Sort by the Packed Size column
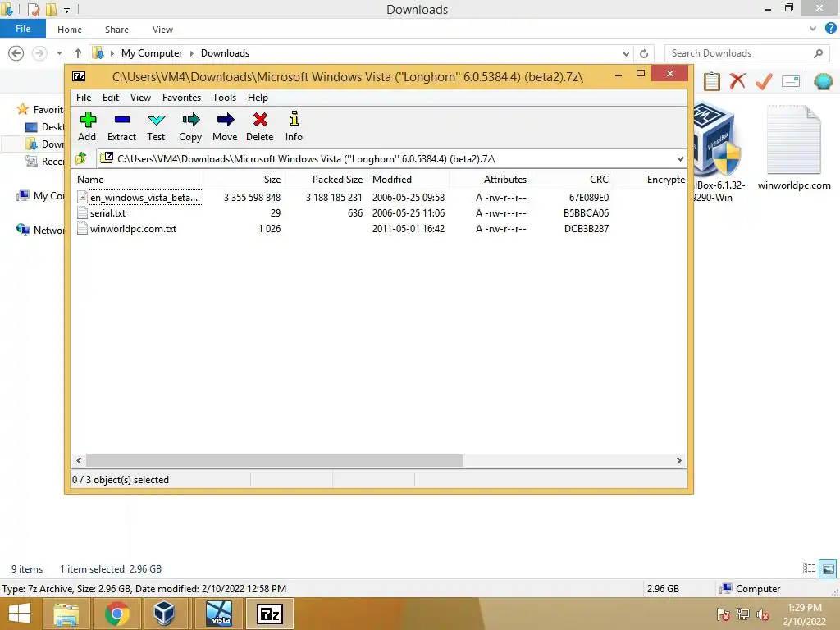This screenshot has height=630, width=840. (x=326, y=180)
